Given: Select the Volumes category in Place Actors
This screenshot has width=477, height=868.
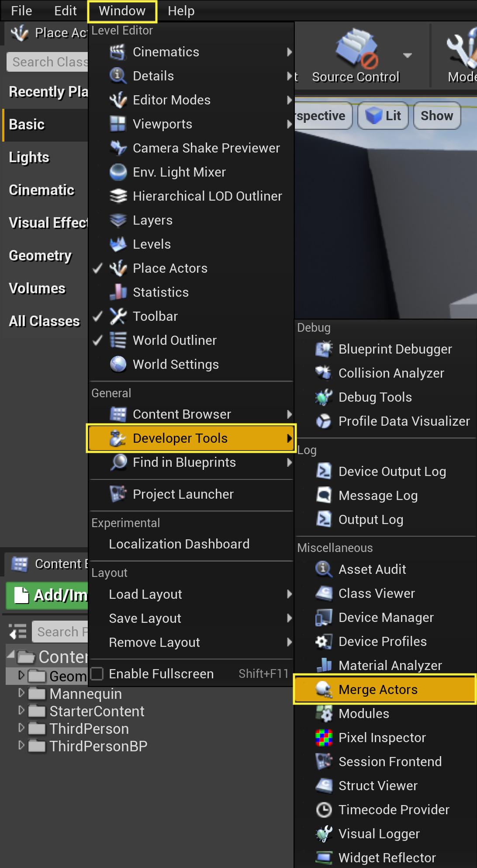Looking at the screenshot, I should (x=45, y=288).
